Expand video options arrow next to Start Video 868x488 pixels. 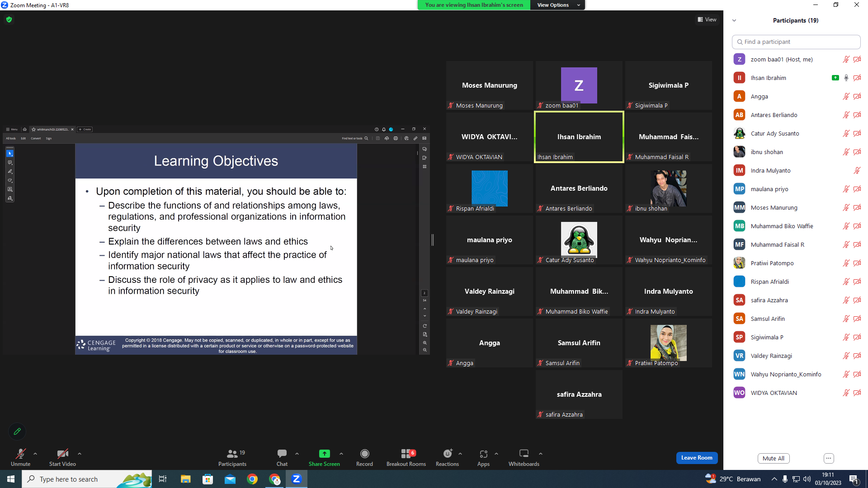pyautogui.click(x=80, y=454)
